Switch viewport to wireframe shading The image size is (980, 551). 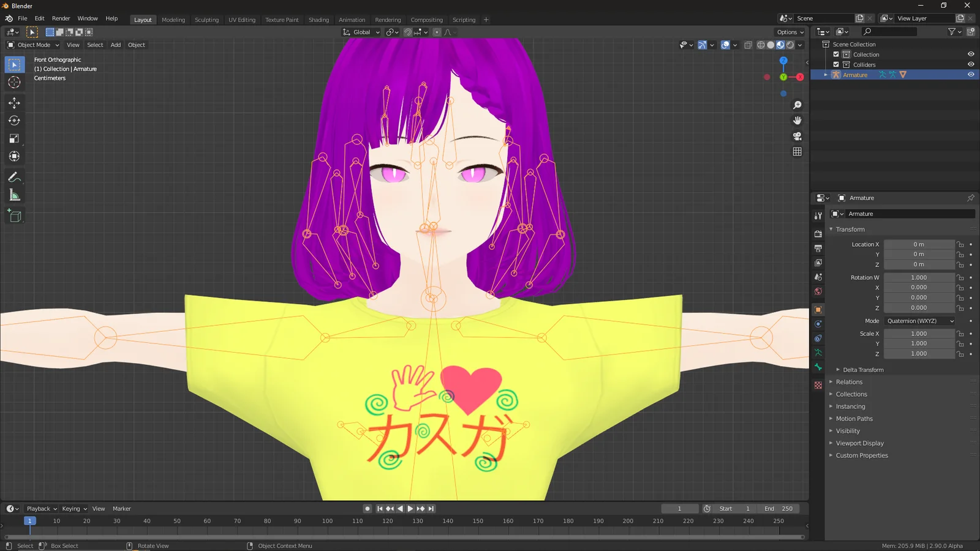(761, 45)
